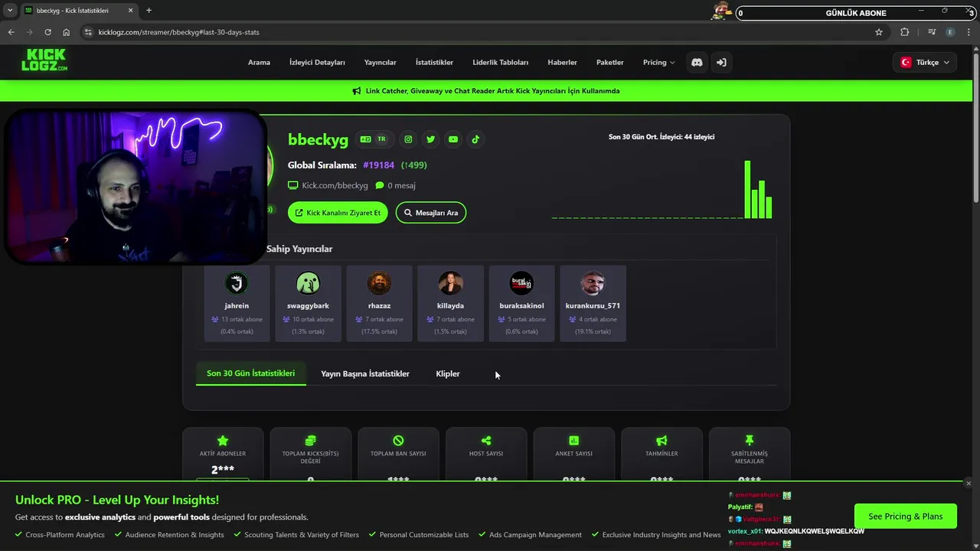980x551 pixels.
Task: Click the Global Sıralama #19184 rank
Action: pos(378,165)
